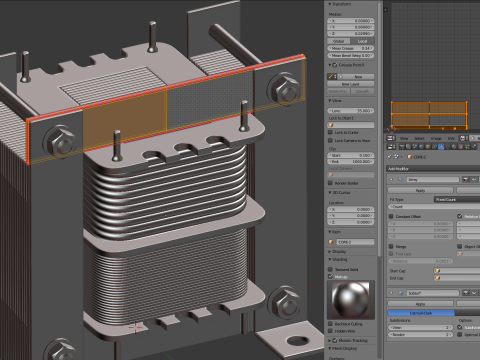
Task: Open the Scene properties tab icon
Action: tap(415, 146)
